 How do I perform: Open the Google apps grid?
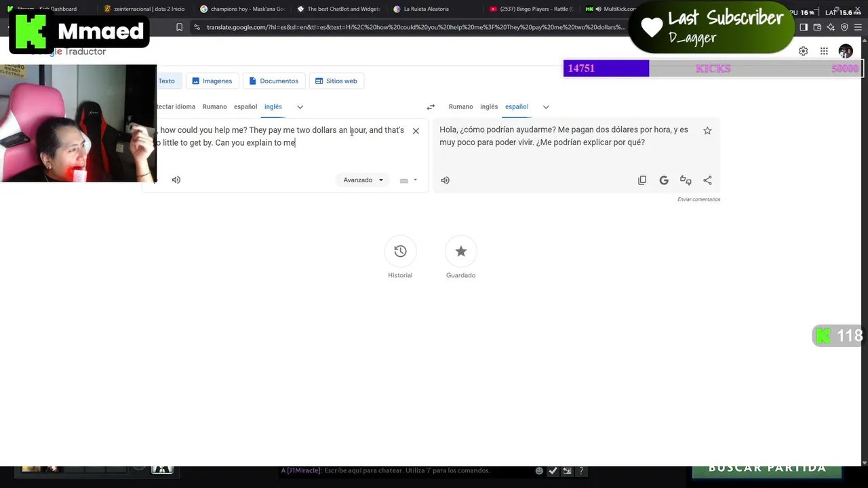coord(824,52)
